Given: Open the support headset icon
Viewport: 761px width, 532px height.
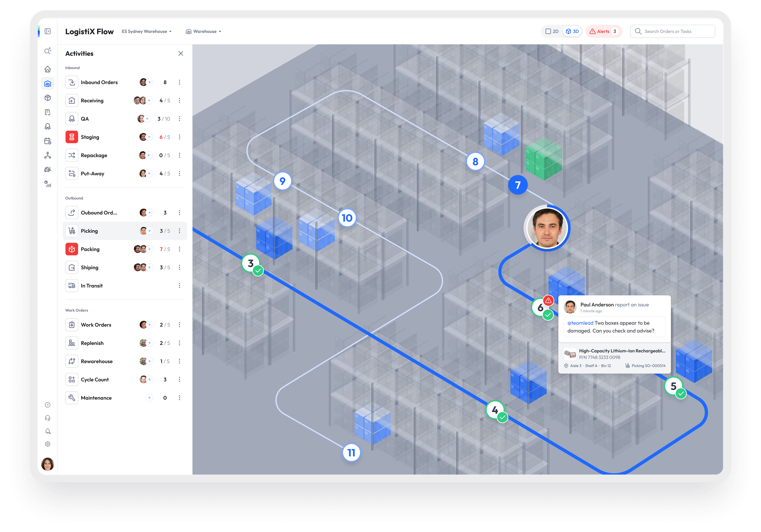Looking at the screenshot, I should 48,418.
